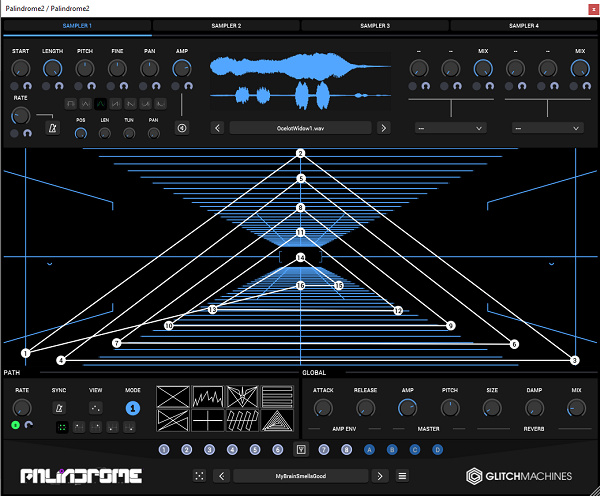Open the hamburger preset menu
600x496 pixels.
pos(402,476)
